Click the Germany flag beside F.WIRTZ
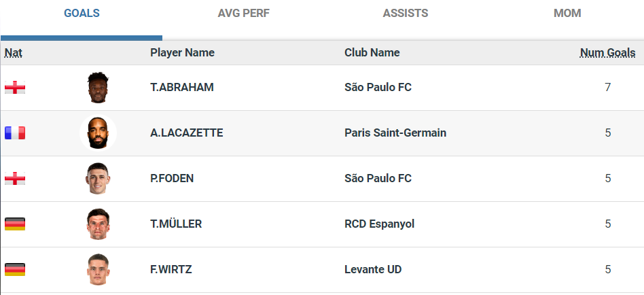 coord(15,270)
